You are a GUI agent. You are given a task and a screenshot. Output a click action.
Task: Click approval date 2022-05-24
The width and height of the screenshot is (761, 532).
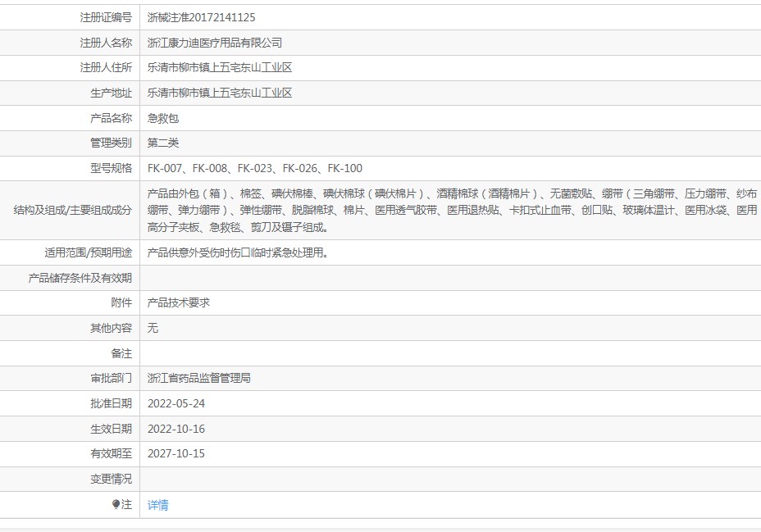click(176, 403)
